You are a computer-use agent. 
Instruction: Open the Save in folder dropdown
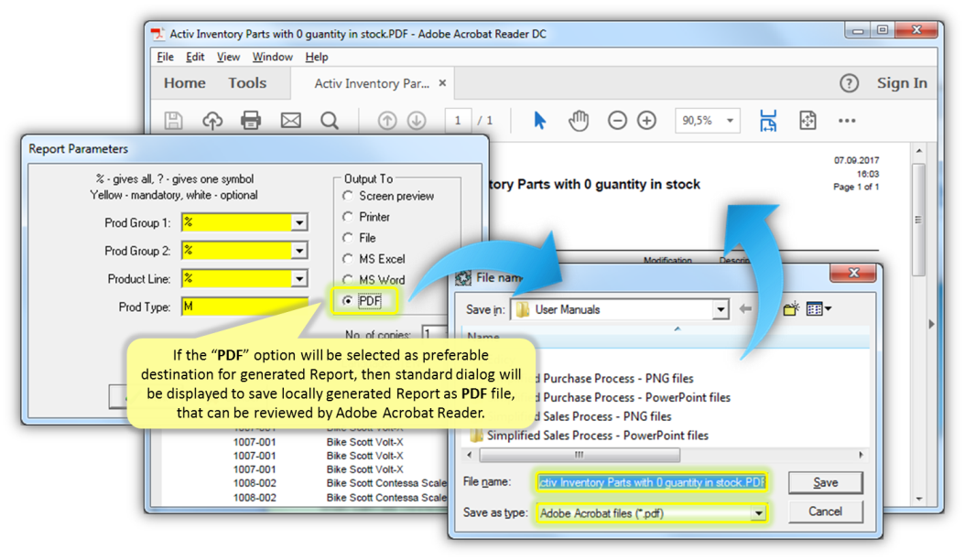click(x=720, y=309)
